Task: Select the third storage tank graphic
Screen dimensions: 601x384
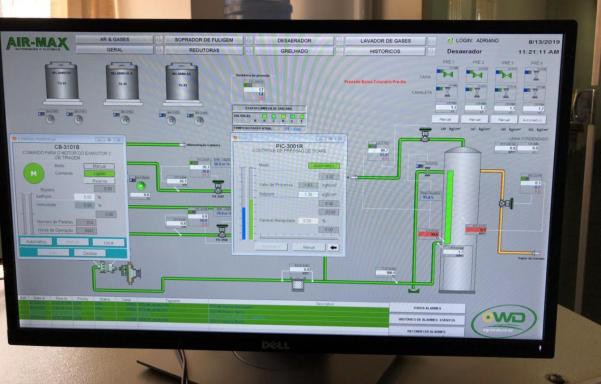Action: click(182, 84)
